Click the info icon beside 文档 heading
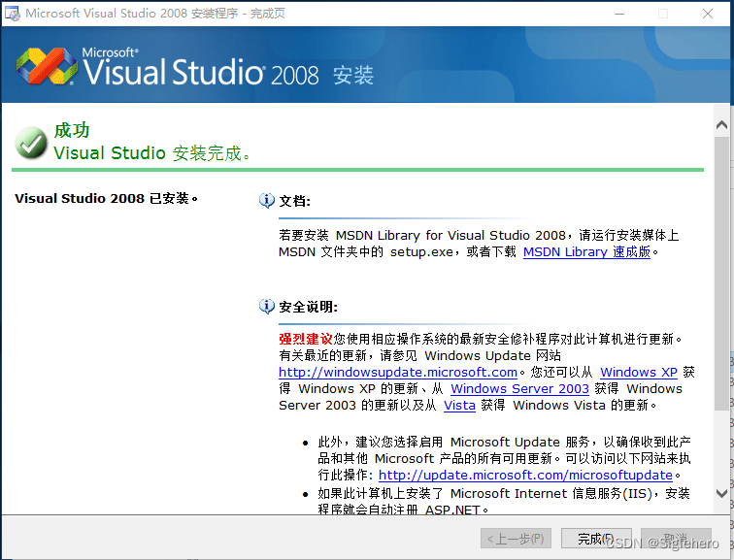 pyautogui.click(x=267, y=201)
